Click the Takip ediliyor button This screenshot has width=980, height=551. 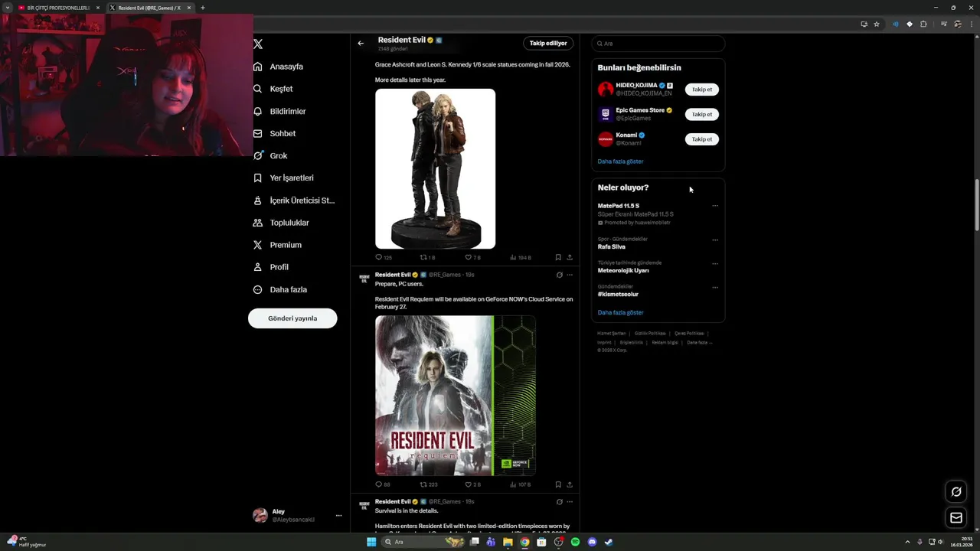click(548, 43)
